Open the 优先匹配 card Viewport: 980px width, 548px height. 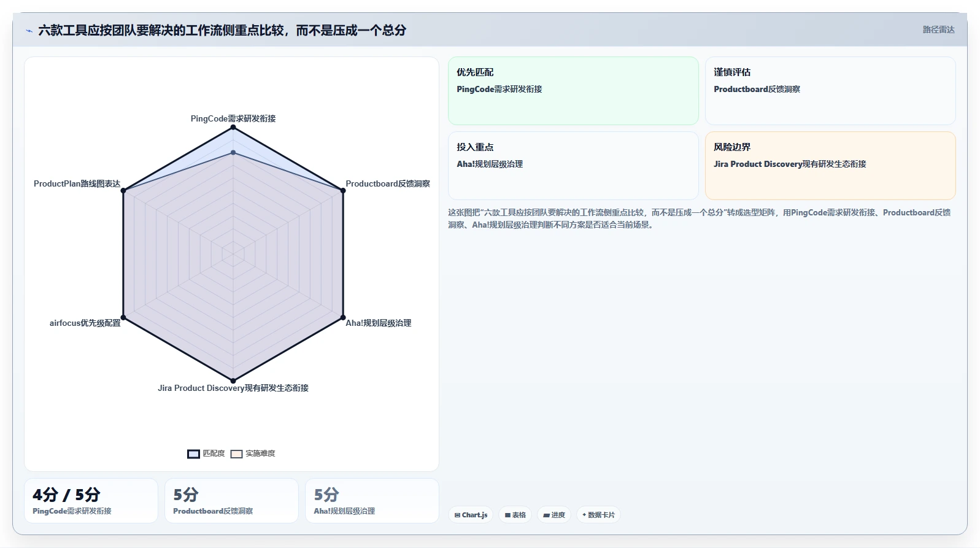pyautogui.click(x=573, y=91)
